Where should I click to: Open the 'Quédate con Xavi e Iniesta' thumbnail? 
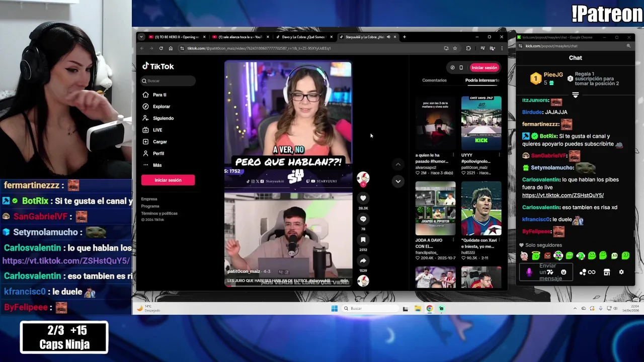point(481,208)
